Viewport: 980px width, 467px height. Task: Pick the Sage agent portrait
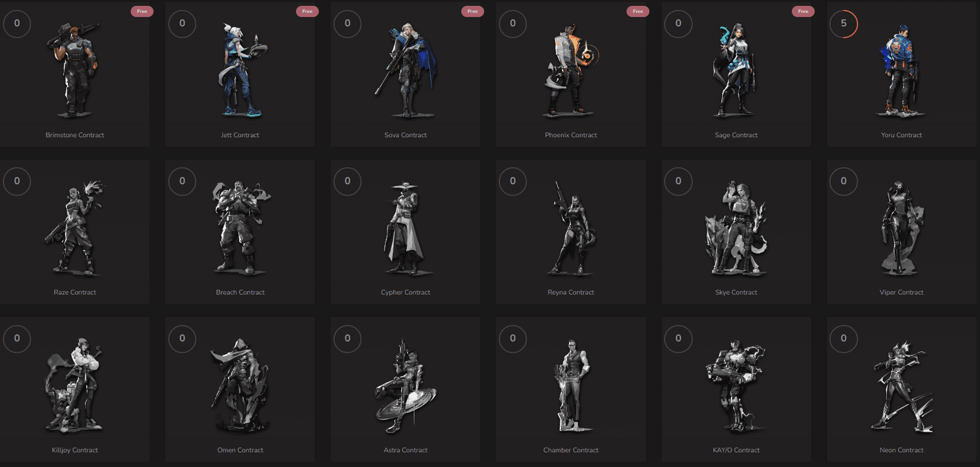[736, 69]
